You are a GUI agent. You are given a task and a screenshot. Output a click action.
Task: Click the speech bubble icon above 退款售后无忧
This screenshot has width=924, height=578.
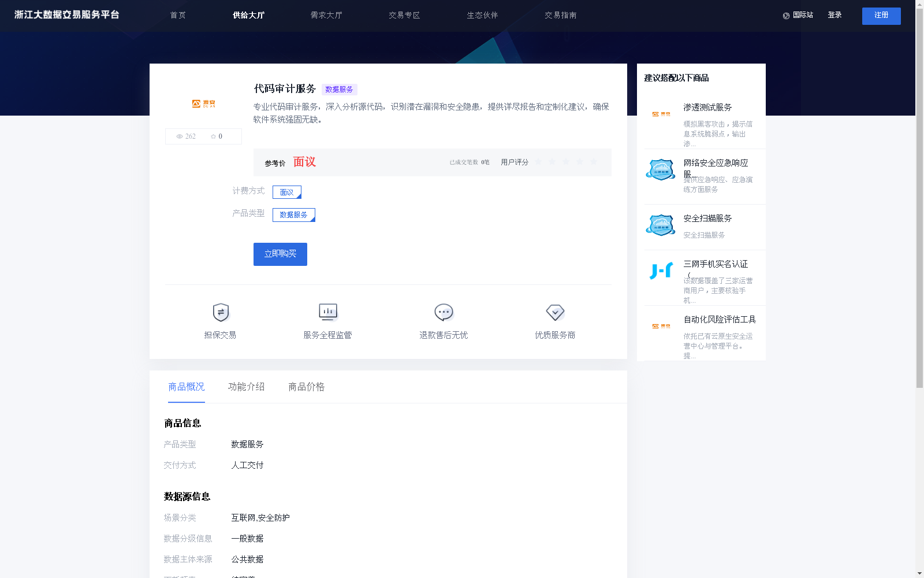[x=442, y=312]
